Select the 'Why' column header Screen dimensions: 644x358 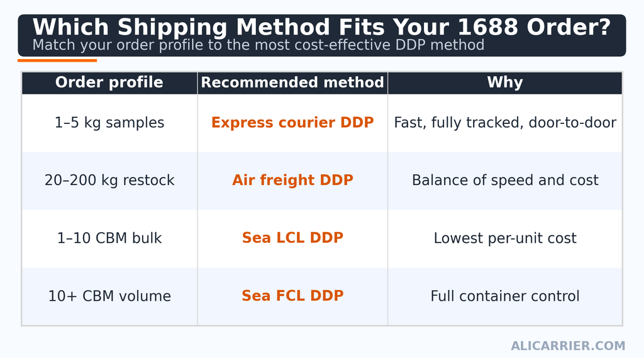click(x=505, y=82)
